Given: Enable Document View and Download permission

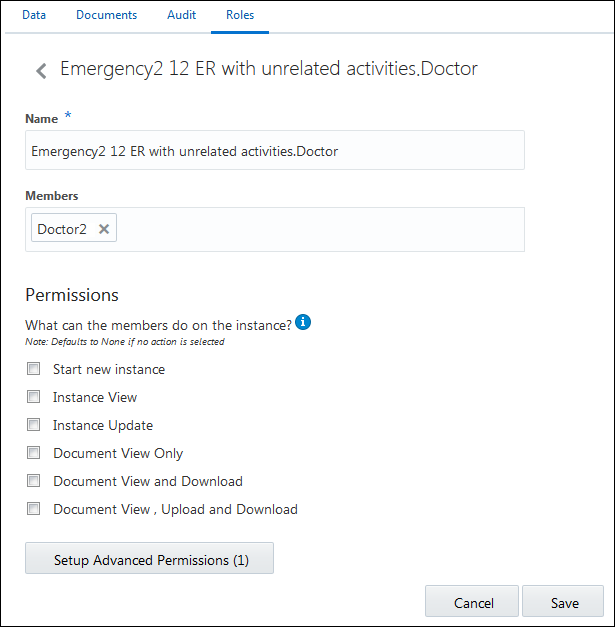Looking at the screenshot, I should coord(34,481).
